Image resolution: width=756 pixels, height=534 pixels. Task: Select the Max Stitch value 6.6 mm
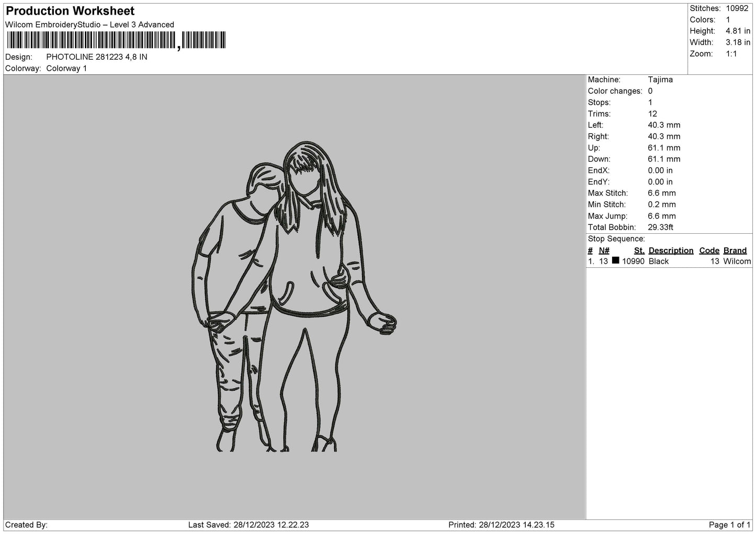click(x=662, y=193)
